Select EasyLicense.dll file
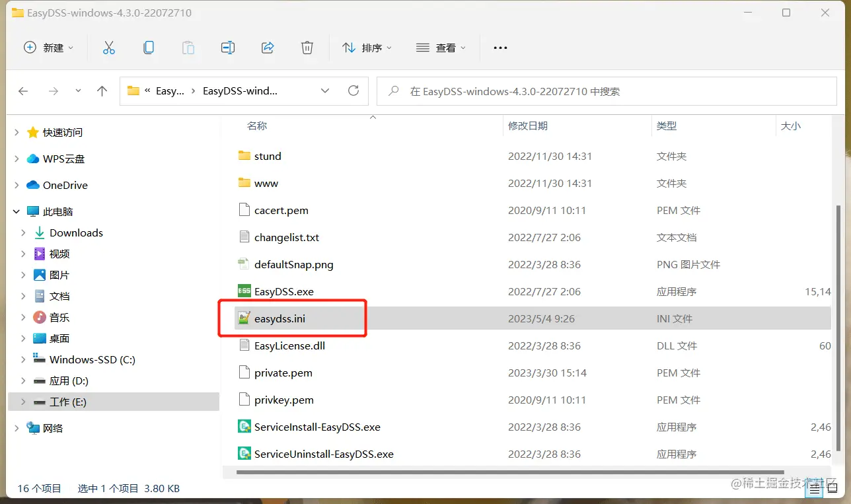The width and height of the screenshot is (851, 504). [x=289, y=345]
